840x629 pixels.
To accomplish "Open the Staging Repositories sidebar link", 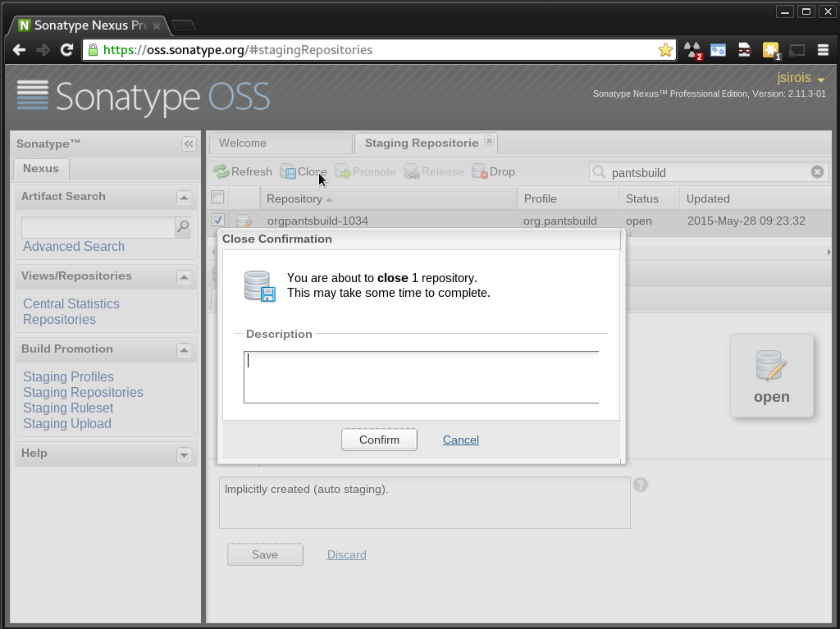I will coord(83,392).
